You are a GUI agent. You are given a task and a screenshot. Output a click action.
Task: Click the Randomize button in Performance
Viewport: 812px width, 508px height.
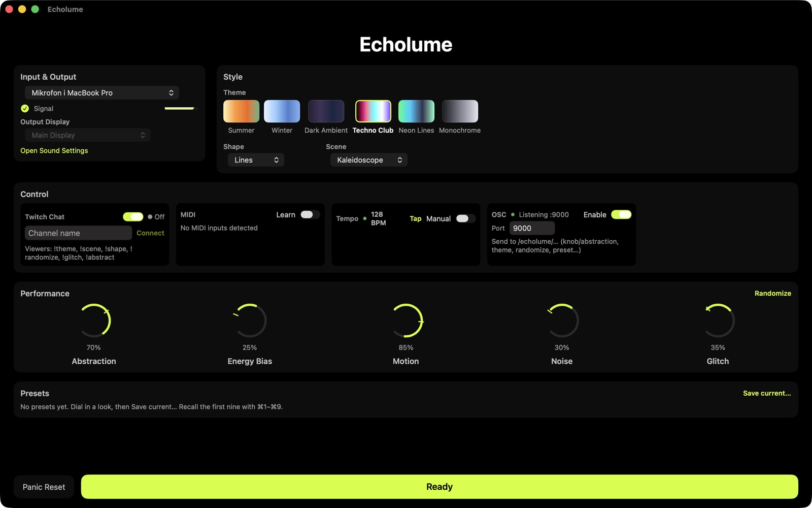point(772,294)
